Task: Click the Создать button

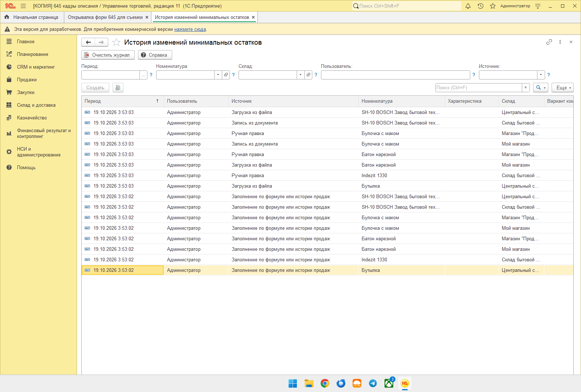Action: point(95,87)
